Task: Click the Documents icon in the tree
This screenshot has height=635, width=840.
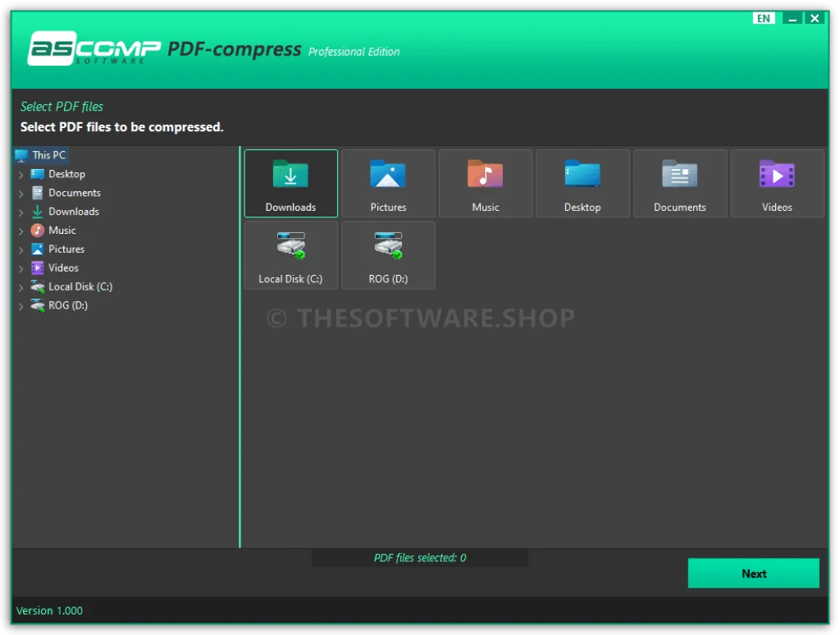Action: click(38, 193)
